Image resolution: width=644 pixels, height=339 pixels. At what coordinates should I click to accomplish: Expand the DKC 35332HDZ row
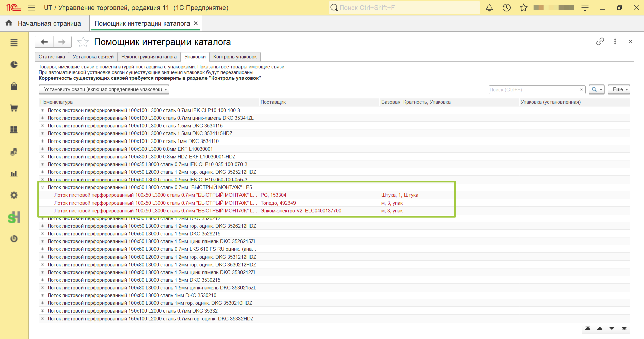pos(43,319)
